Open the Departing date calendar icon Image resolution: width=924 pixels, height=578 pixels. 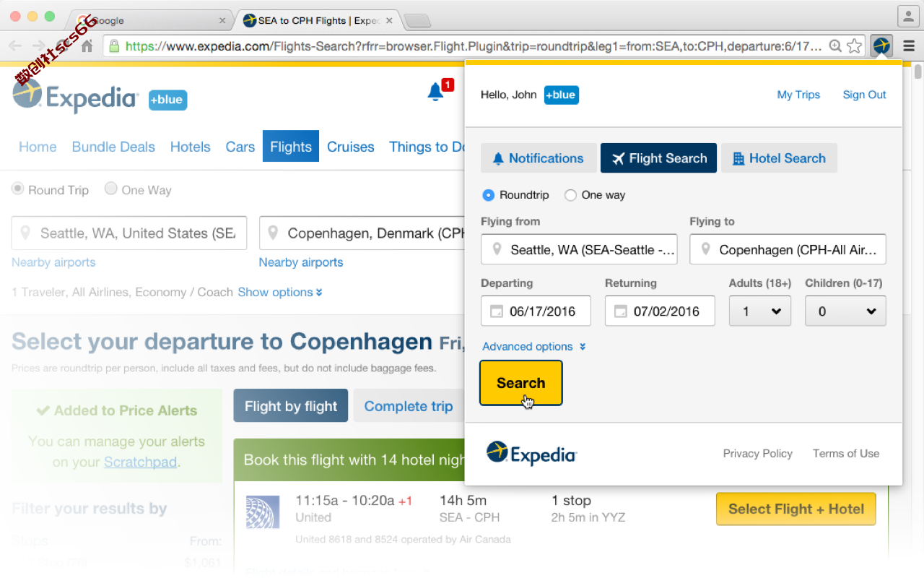(x=496, y=311)
